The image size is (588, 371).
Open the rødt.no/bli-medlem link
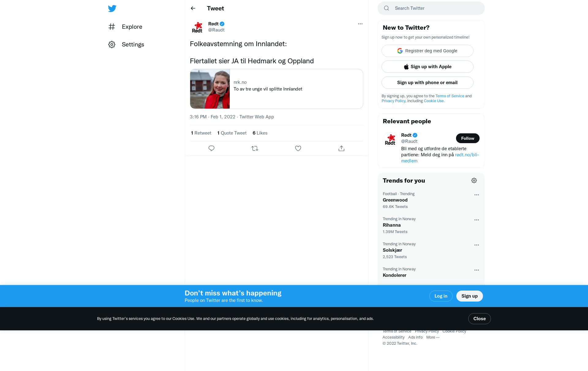pos(440,158)
